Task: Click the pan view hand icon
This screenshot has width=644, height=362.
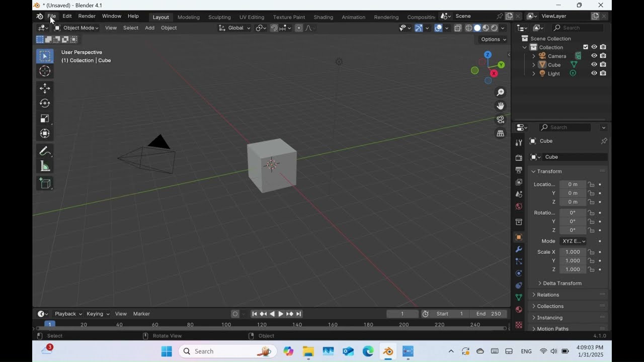Action: (x=500, y=106)
